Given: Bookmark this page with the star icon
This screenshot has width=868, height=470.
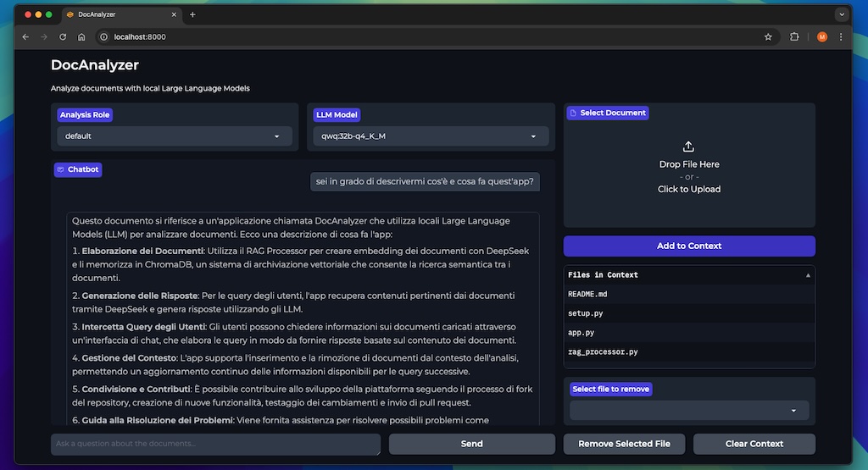Looking at the screenshot, I should pyautogui.click(x=768, y=37).
